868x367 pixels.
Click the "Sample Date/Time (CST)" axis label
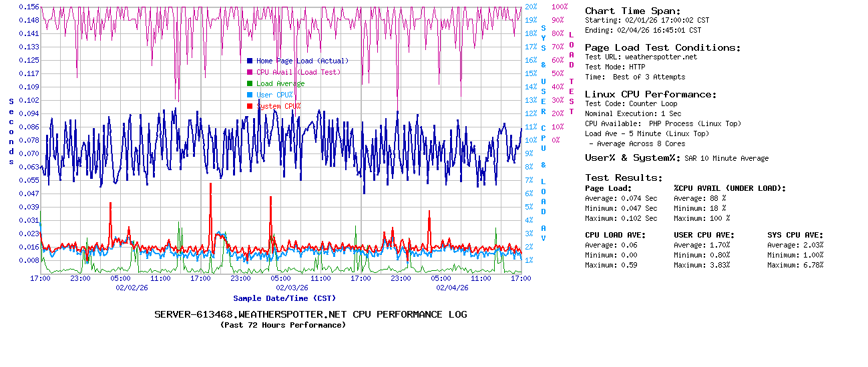pos(284,298)
